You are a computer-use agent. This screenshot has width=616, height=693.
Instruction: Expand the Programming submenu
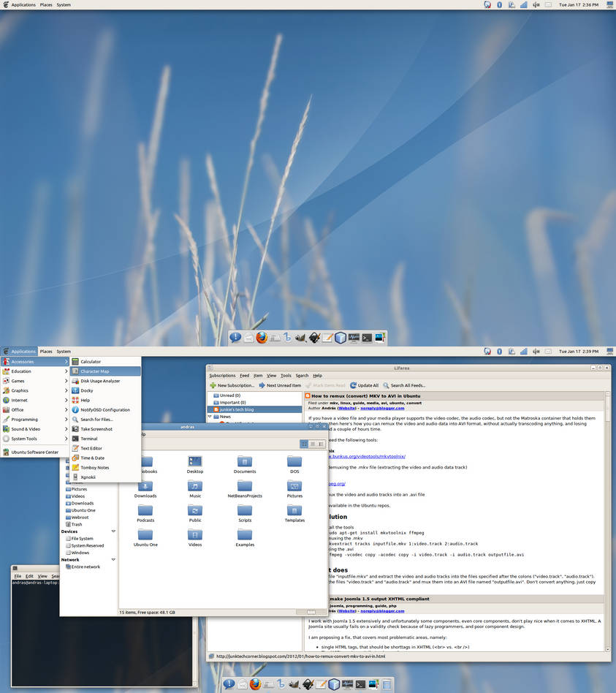click(x=34, y=420)
